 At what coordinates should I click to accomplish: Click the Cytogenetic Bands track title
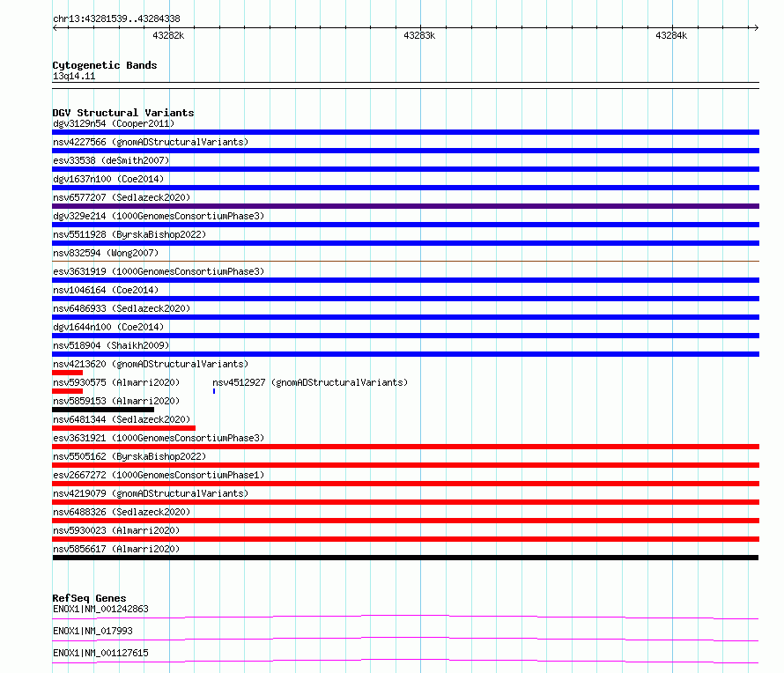[105, 65]
